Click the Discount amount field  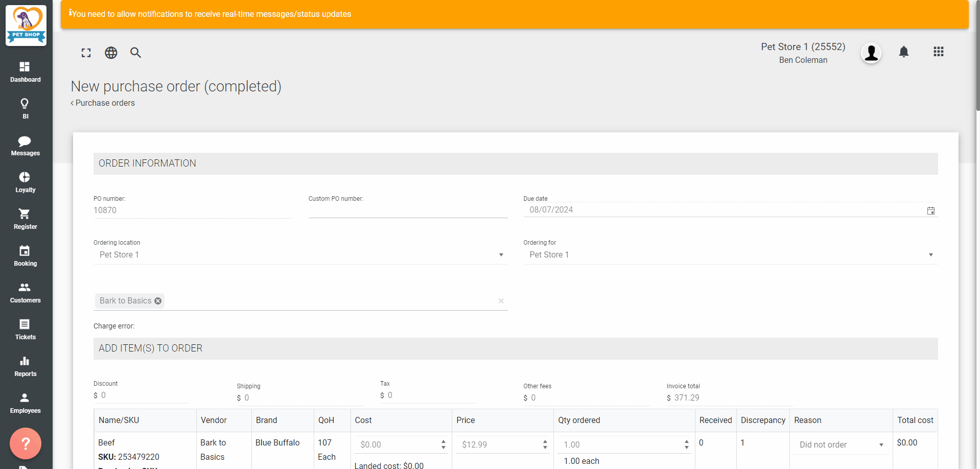(145, 395)
